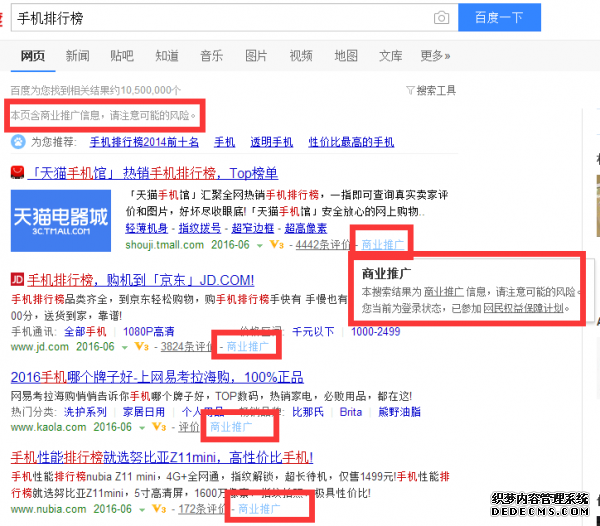Click the filter icon for 搜索工具

coord(410,91)
